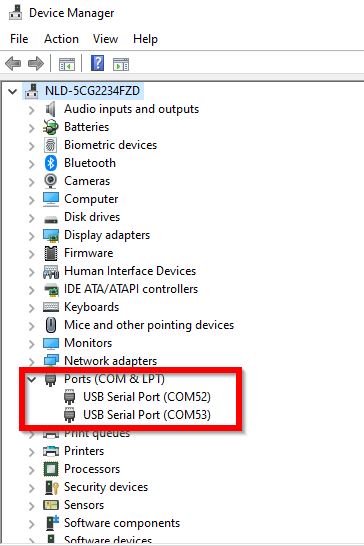
Task: Click the Forward arrow toolbar icon
Action: tap(36, 63)
